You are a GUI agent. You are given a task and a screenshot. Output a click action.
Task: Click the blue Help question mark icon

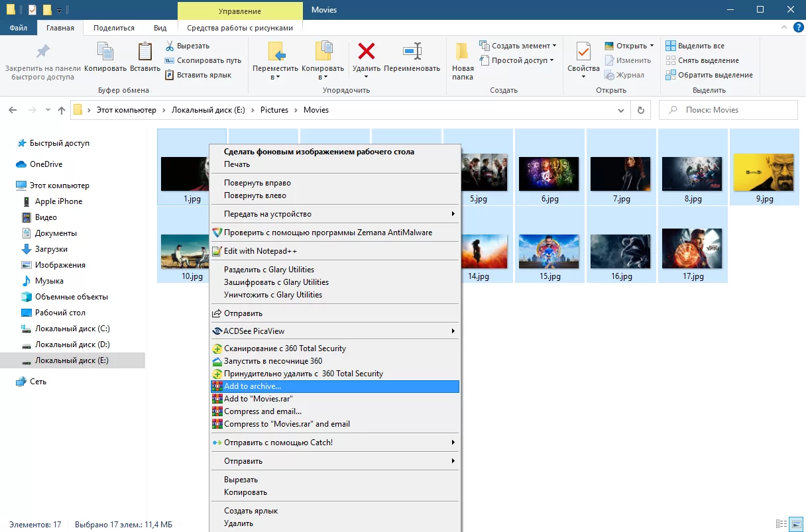[x=798, y=28]
